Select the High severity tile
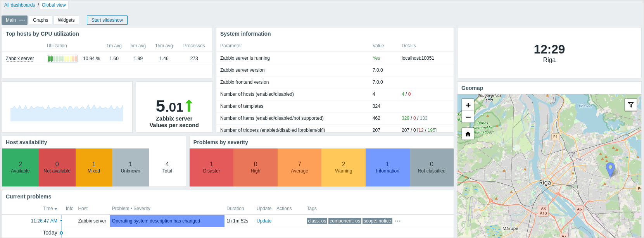The height and width of the screenshot is (238, 644). 256,167
